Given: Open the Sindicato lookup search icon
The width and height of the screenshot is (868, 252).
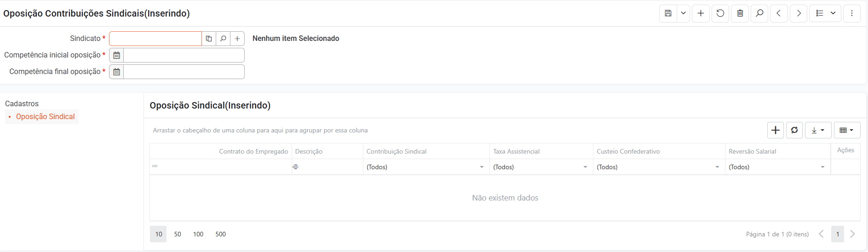Looking at the screenshot, I should [x=223, y=39].
